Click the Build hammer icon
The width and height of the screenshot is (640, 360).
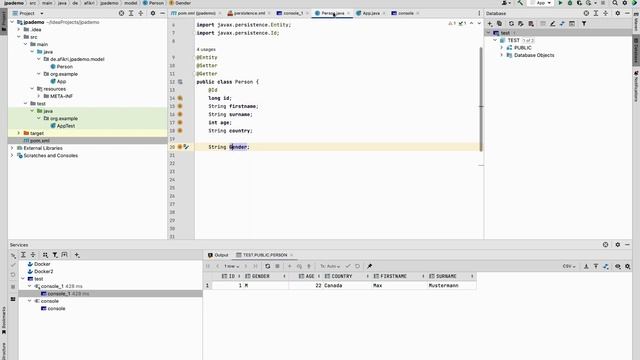(x=520, y=3)
